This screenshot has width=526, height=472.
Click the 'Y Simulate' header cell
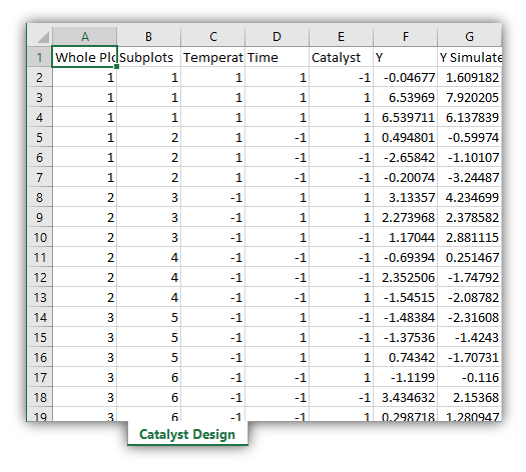tap(470, 57)
